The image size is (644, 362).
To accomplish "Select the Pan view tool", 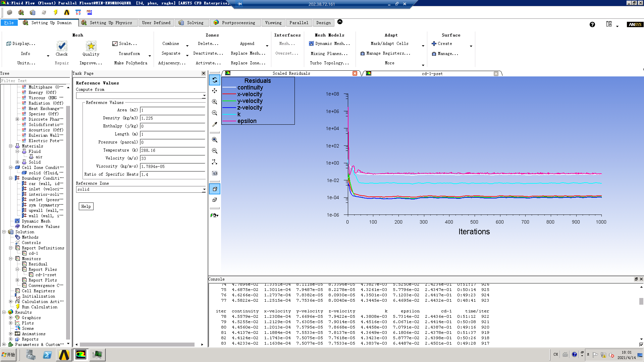I will coord(215,91).
